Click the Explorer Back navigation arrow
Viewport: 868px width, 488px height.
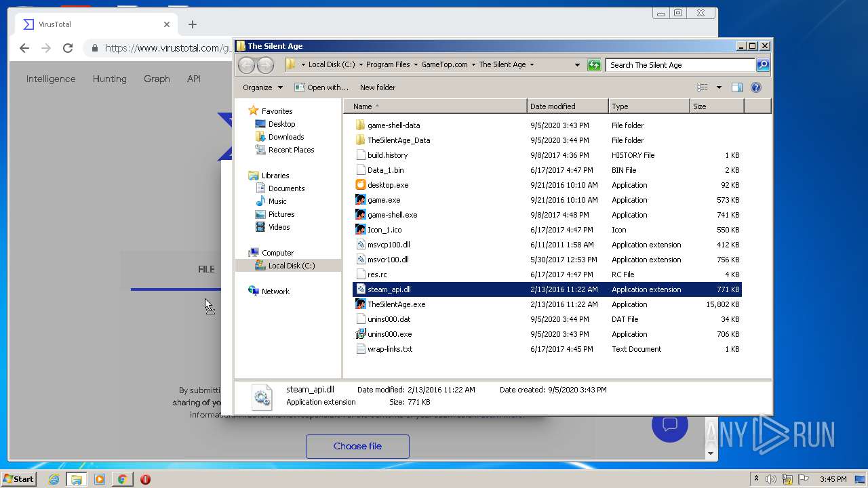[246, 65]
